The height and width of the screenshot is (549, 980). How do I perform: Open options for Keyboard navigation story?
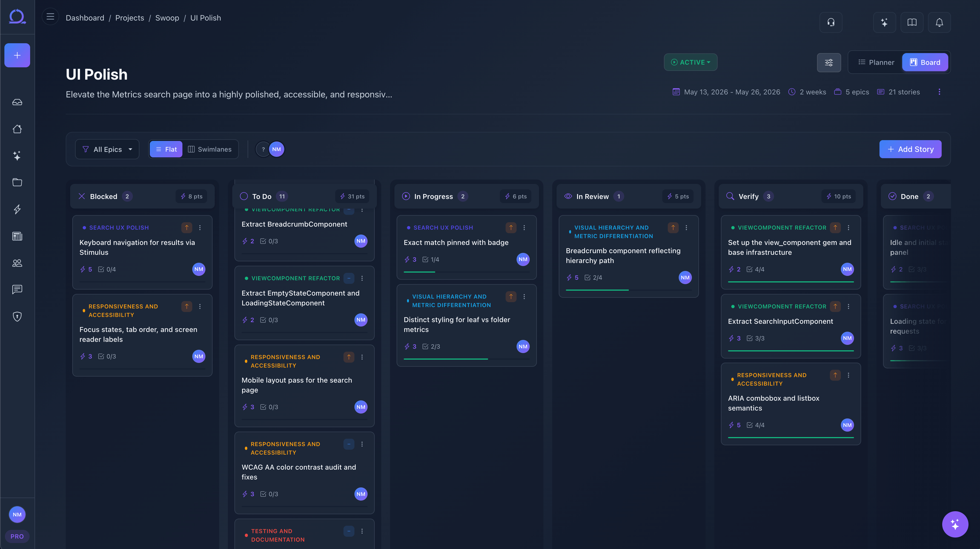200,228
